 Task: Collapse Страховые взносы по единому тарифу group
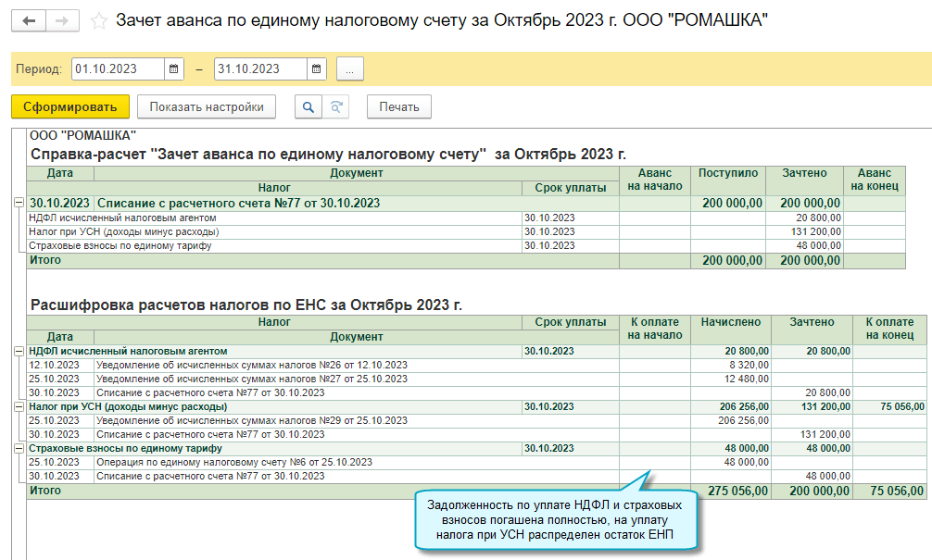coord(19,448)
